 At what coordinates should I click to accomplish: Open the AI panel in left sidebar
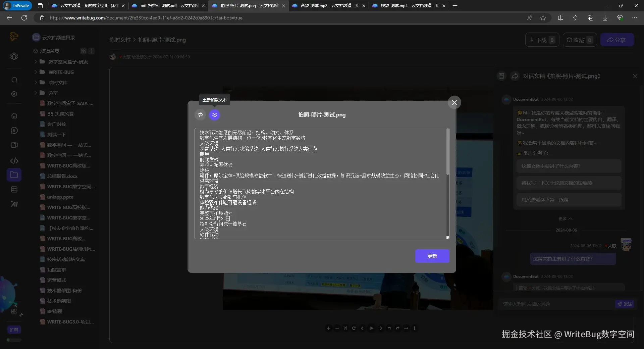tap(14, 204)
